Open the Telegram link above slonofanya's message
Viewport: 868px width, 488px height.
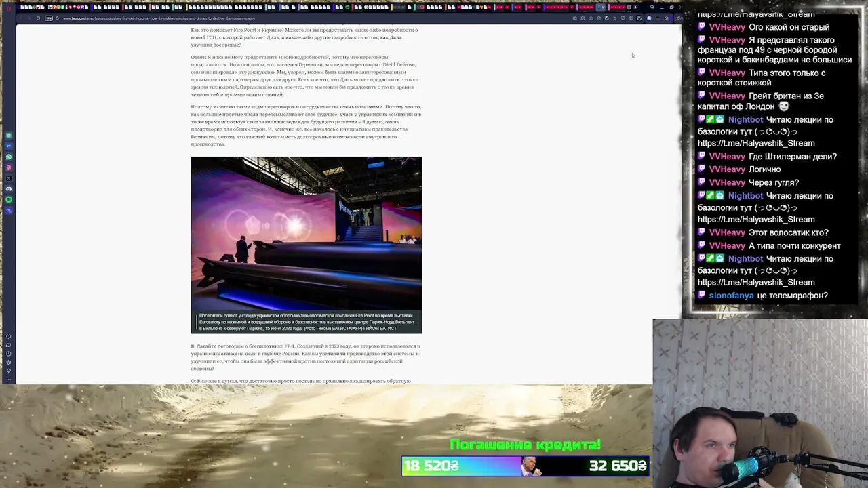[x=756, y=282]
